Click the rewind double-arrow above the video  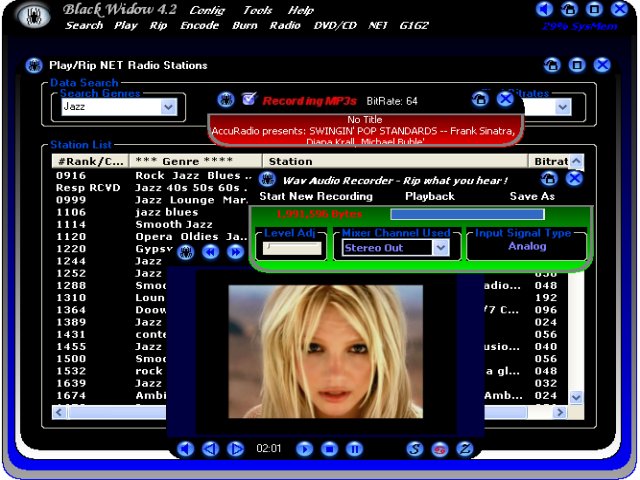[x=211, y=252]
